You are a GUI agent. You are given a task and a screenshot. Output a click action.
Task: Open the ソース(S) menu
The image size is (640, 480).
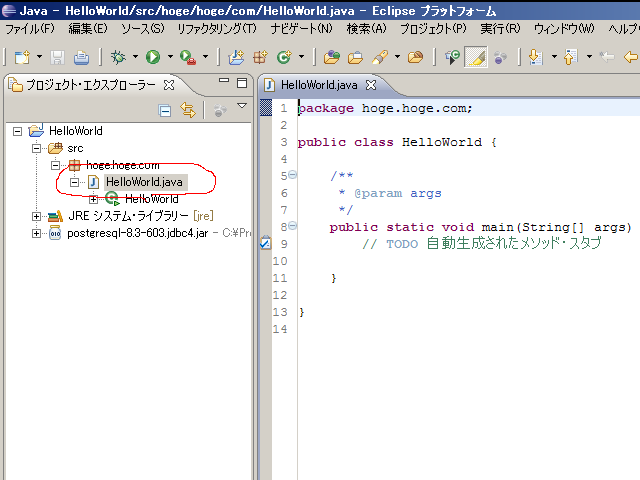(x=142, y=29)
